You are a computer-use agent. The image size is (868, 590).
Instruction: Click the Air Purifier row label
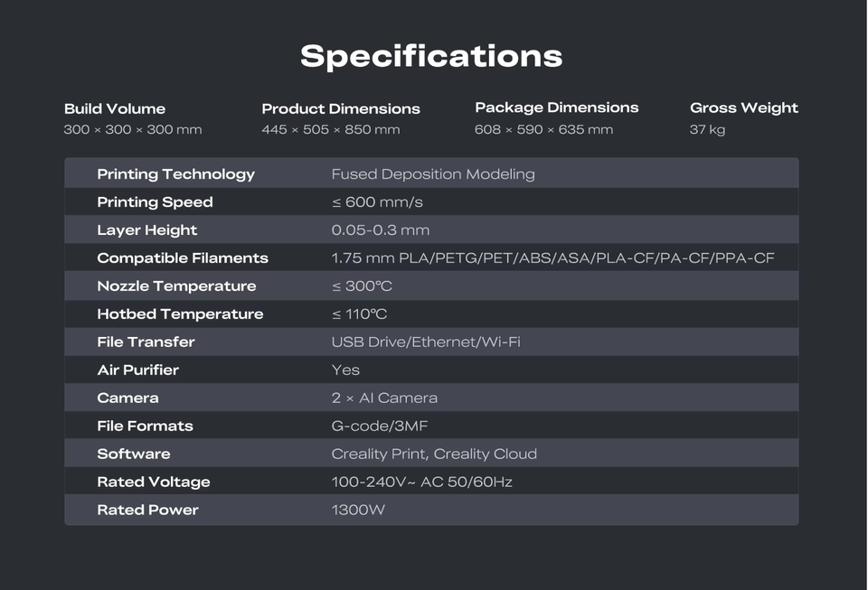pyautogui.click(x=137, y=370)
